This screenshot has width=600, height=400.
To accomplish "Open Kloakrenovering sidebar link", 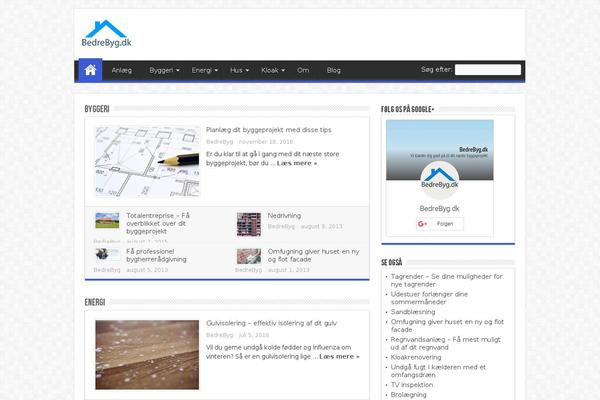I will pos(416,357).
